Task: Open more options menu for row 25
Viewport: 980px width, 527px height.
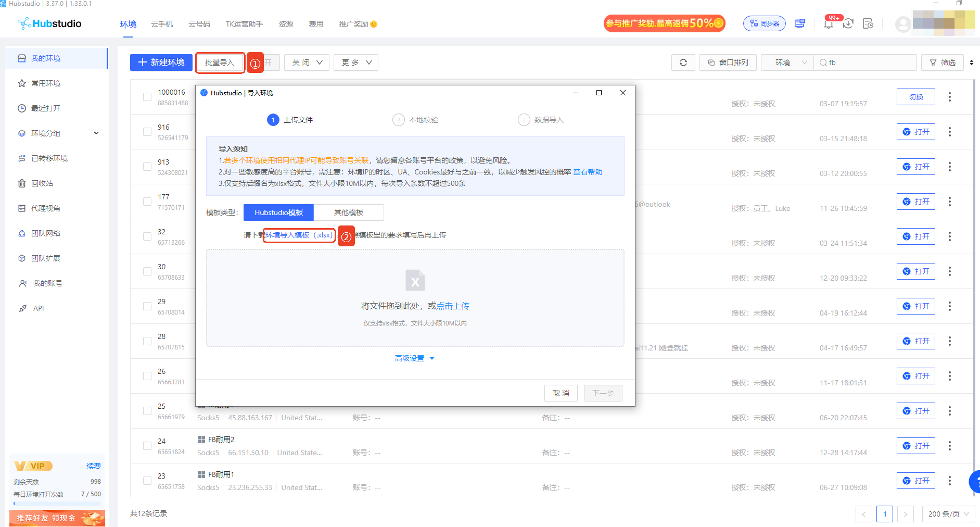Action: 950,411
